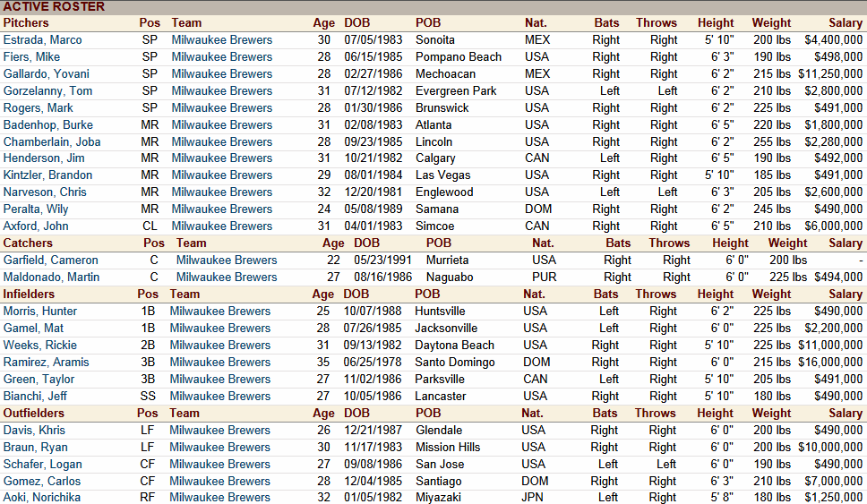Click the 245 lbs weight value
This screenshot has width=867, height=504.
[x=772, y=209]
